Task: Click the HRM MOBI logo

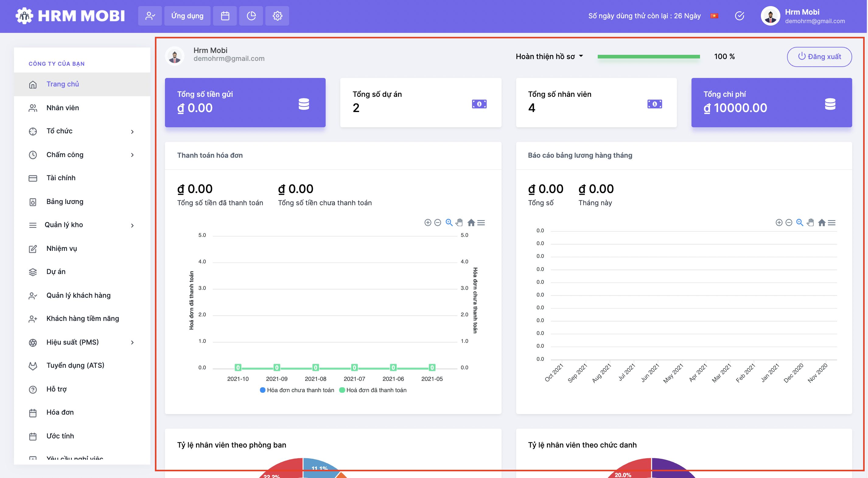Action: (x=70, y=16)
